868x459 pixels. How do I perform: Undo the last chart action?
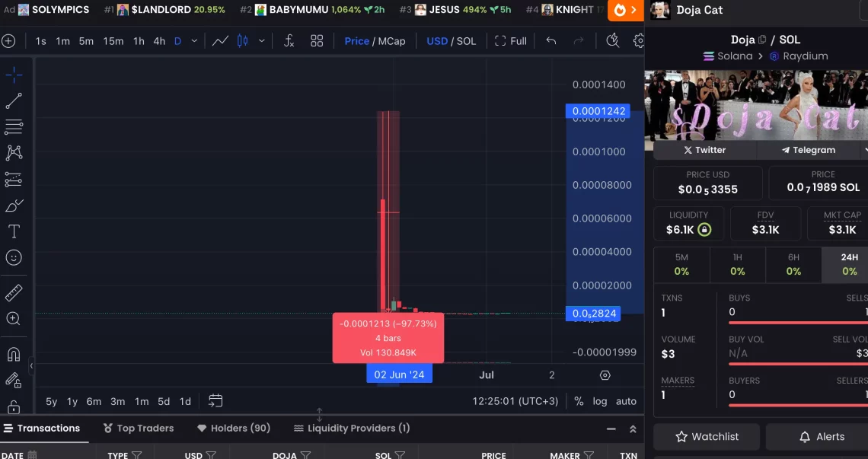pos(550,41)
